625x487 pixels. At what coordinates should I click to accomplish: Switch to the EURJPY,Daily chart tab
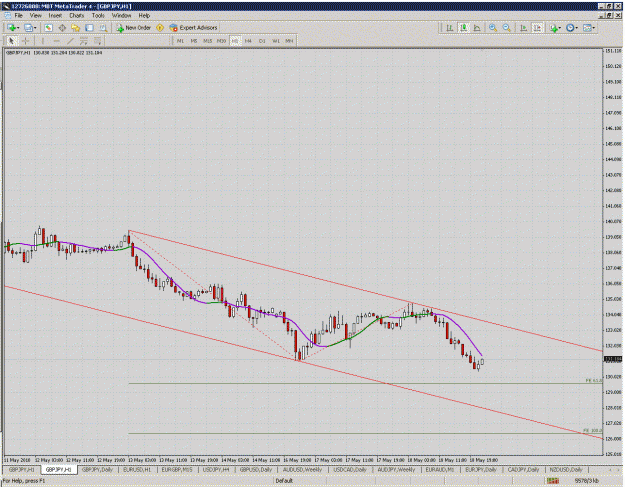pyautogui.click(x=481, y=470)
